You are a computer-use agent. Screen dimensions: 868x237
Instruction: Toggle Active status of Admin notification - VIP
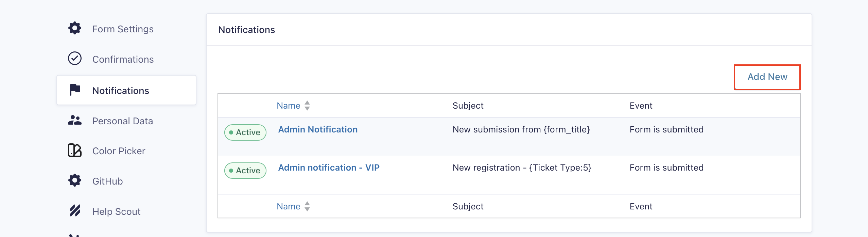245,171
